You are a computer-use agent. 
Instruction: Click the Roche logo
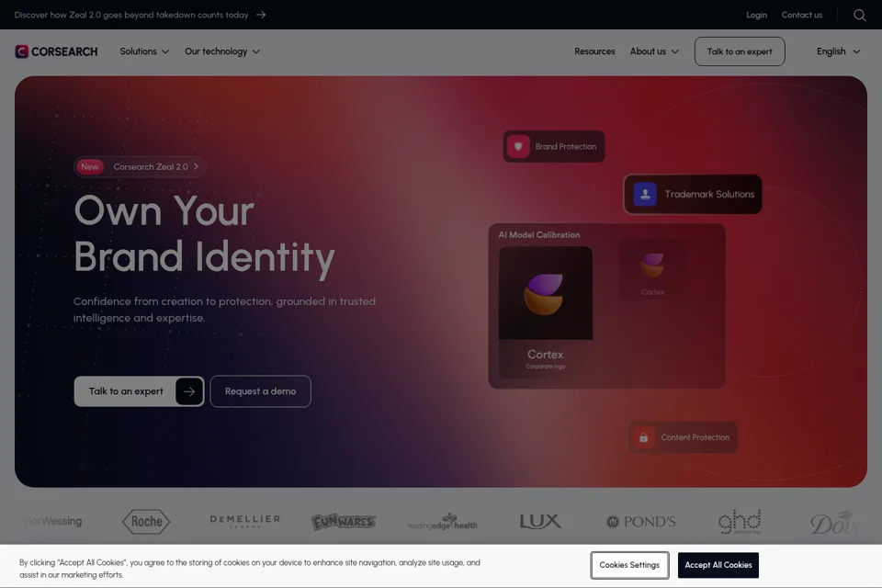tap(146, 522)
